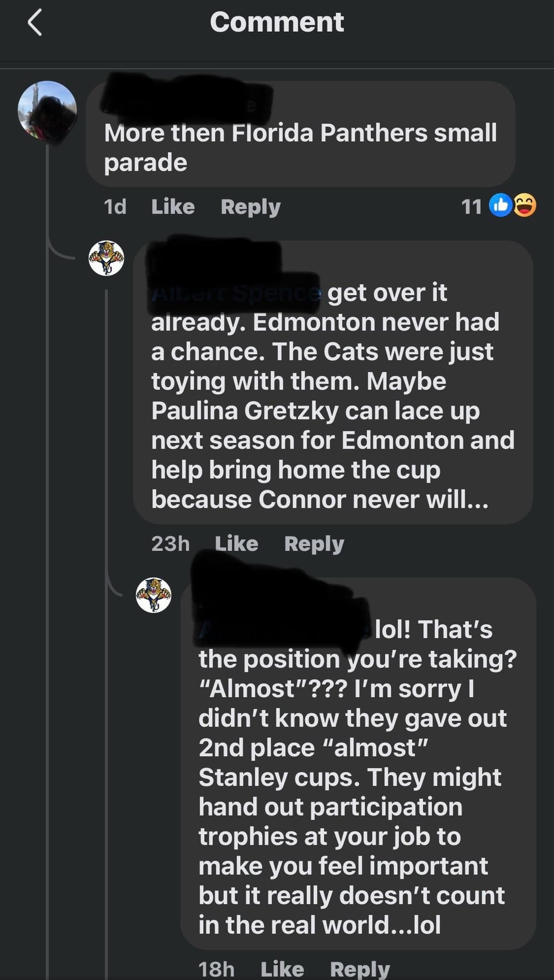This screenshot has height=980, width=554.
Task: Like the 18h participation trophies comment
Action: coord(282,969)
